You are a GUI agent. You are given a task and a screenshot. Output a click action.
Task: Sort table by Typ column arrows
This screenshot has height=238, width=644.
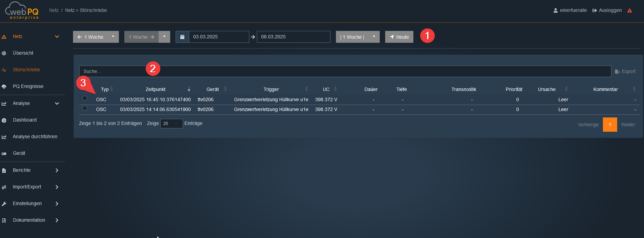[x=111, y=89]
